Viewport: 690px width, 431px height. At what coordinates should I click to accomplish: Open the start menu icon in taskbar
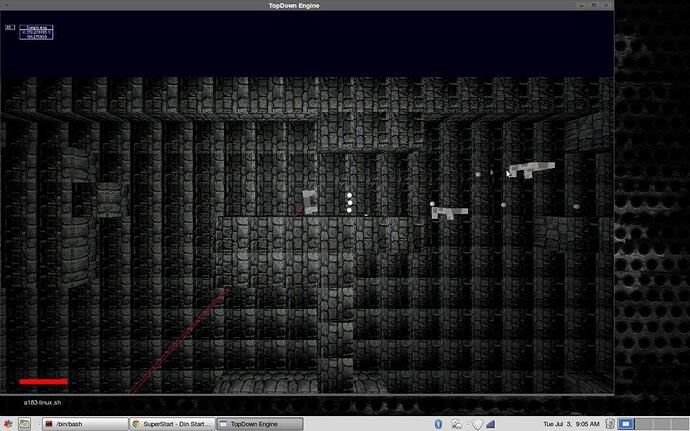[x=7, y=424]
